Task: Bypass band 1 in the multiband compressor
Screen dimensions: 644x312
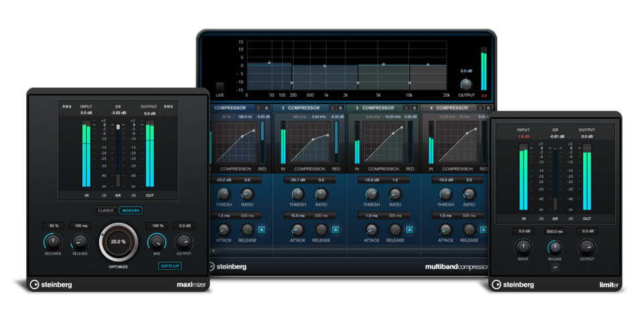Action: [x=258, y=108]
